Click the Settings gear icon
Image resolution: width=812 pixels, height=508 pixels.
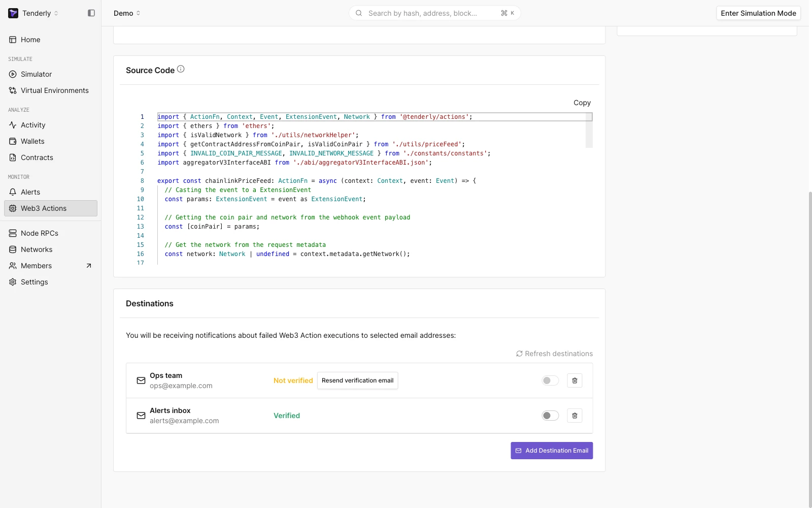13,282
